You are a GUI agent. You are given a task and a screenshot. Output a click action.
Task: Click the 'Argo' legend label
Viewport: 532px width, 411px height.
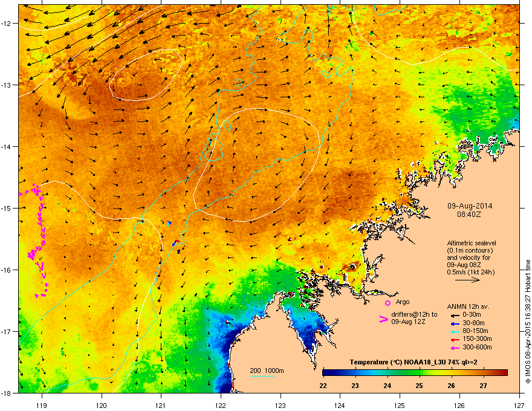[403, 302]
